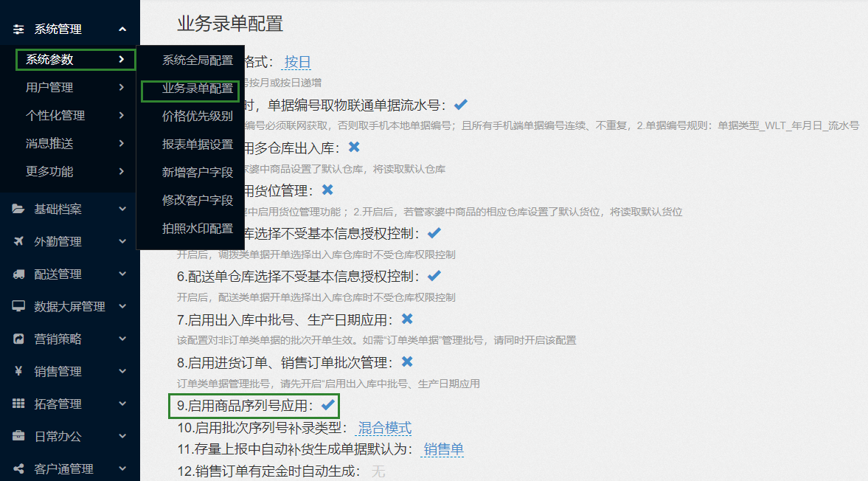Click the 营销策略 icon

[18, 339]
